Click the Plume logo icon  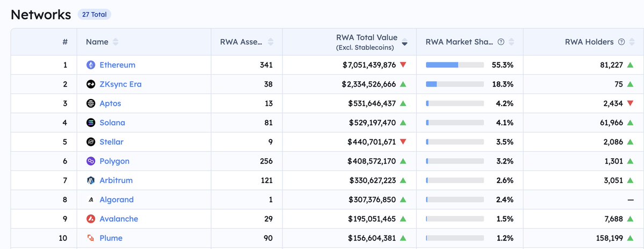pos(91,238)
